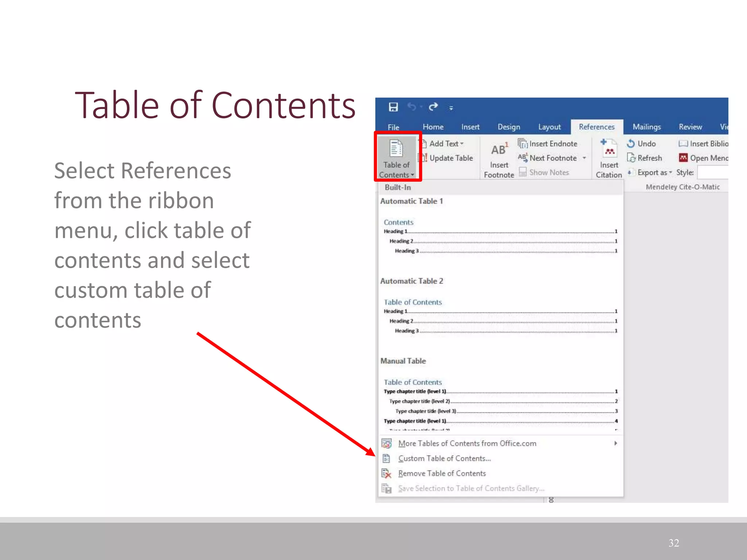Click the Redo arrow in quick access toolbar
The width and height of the screenshot is (747, 560).
433,107
